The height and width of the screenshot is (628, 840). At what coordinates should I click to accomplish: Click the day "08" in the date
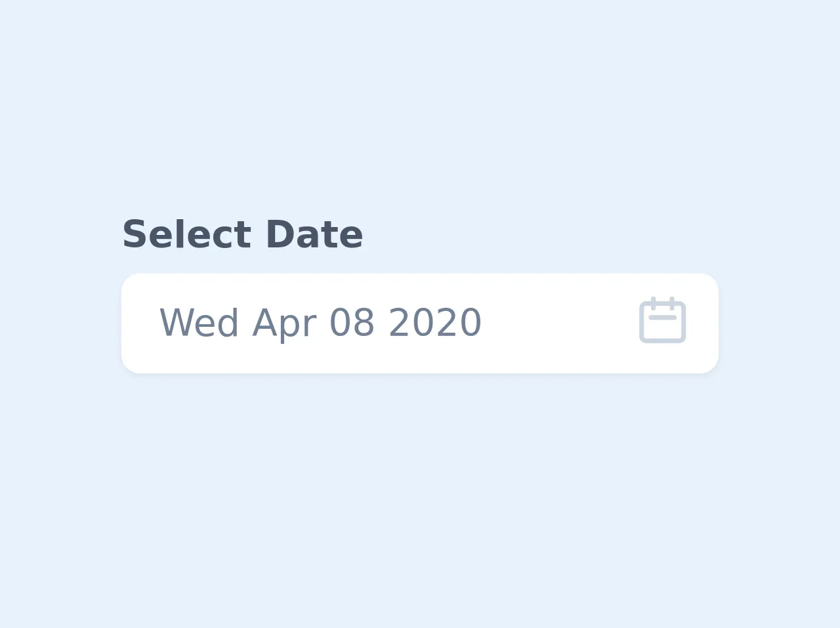coord(352,323)
